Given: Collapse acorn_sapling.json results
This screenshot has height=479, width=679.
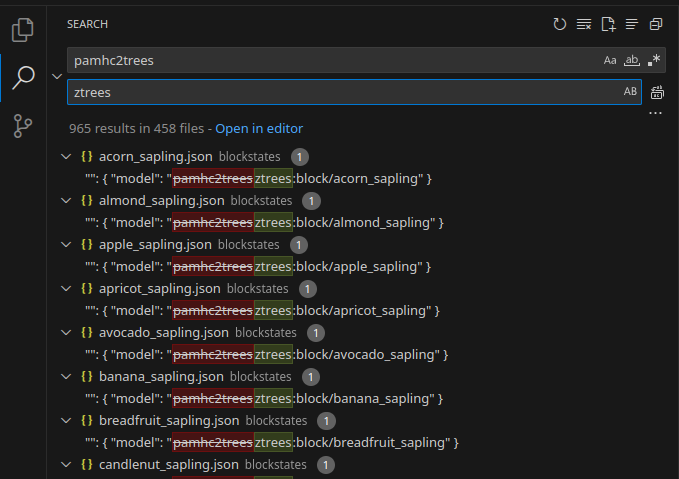Looking at the screenshot, I should point(66,157).
